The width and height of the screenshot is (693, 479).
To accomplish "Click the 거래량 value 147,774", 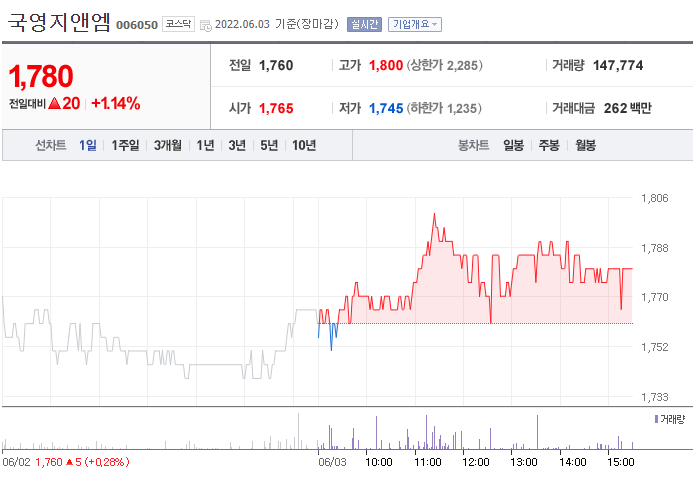I will (x=618, y=65).
